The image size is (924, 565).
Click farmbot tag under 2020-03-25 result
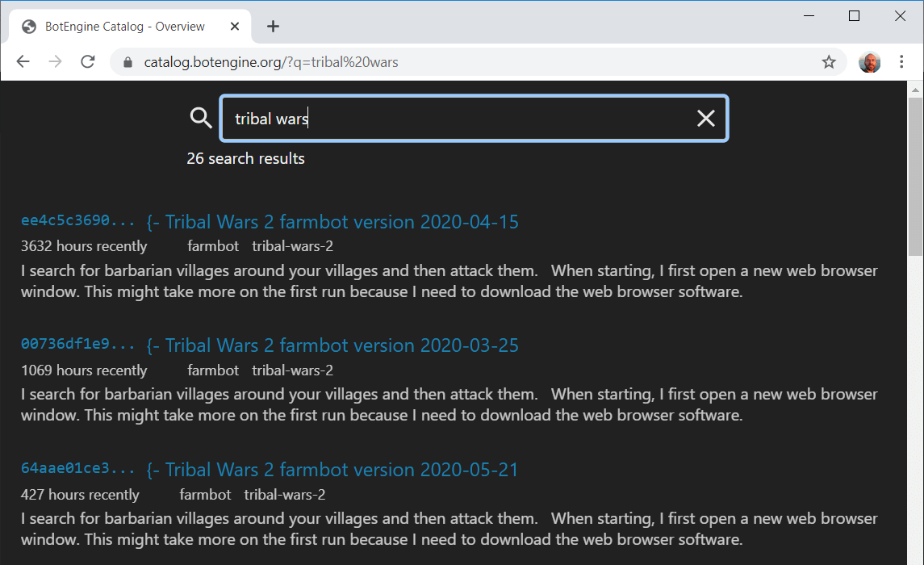click(213, 370)
